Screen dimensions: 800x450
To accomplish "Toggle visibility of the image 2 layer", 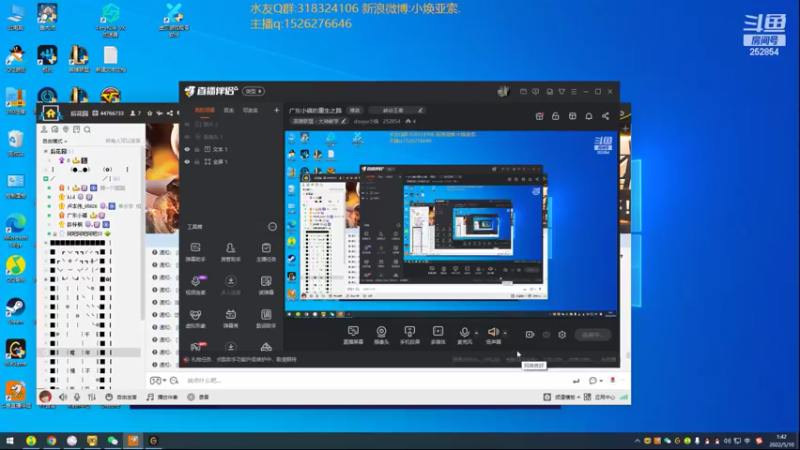I will (187, 124).
